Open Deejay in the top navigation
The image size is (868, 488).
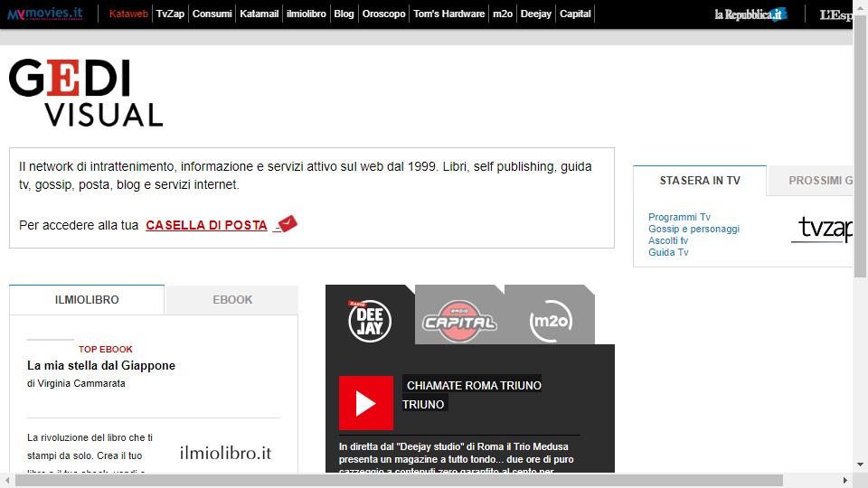click(536, 14)
